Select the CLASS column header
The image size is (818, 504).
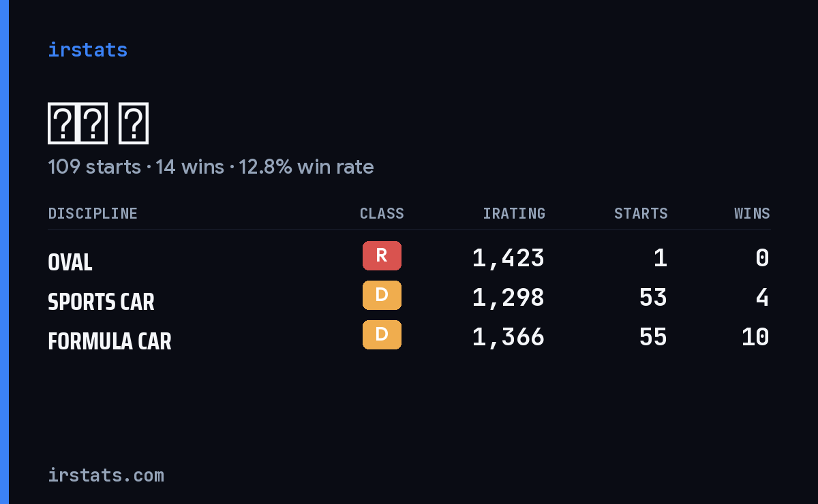pos(382,213)
